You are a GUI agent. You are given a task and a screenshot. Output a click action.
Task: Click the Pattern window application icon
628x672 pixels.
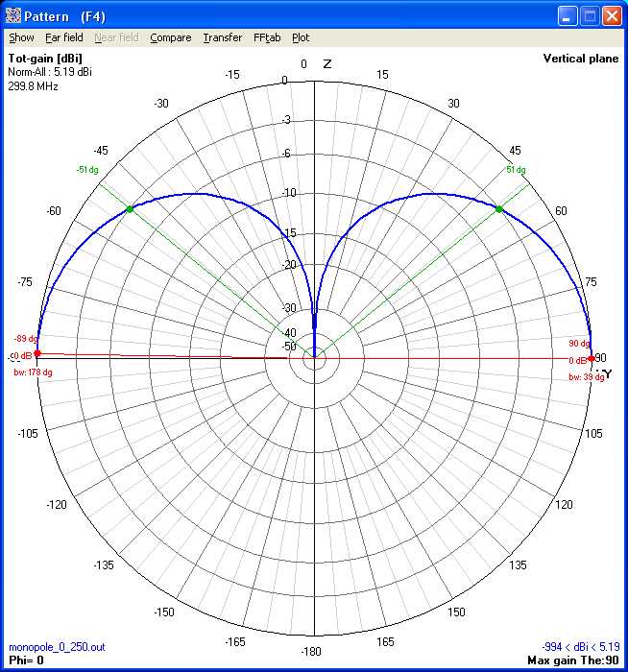pos(13,15)
